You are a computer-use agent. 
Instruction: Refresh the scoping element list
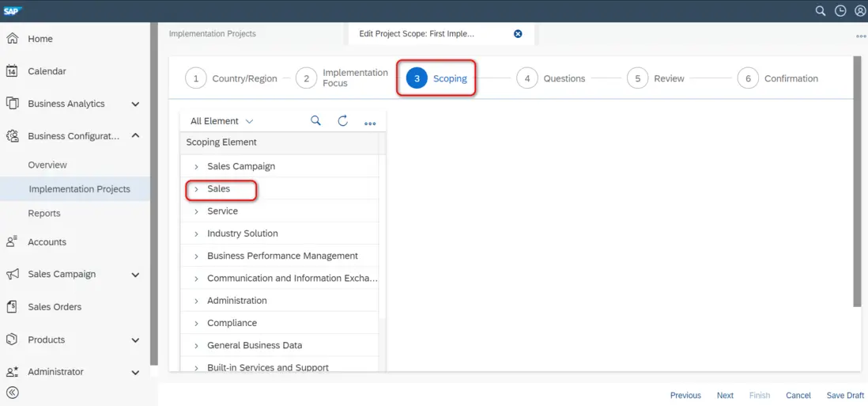[x=342, y=121]
